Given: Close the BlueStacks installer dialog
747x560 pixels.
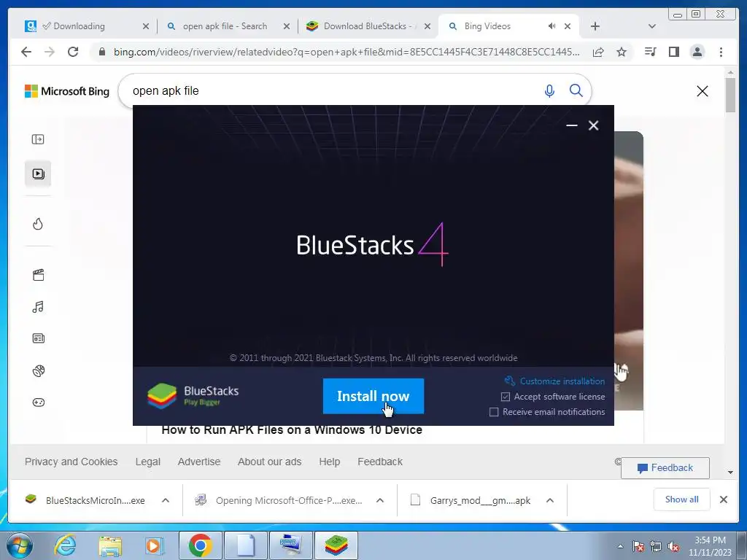Looking at the screenshot, I should tap(593, 125).
